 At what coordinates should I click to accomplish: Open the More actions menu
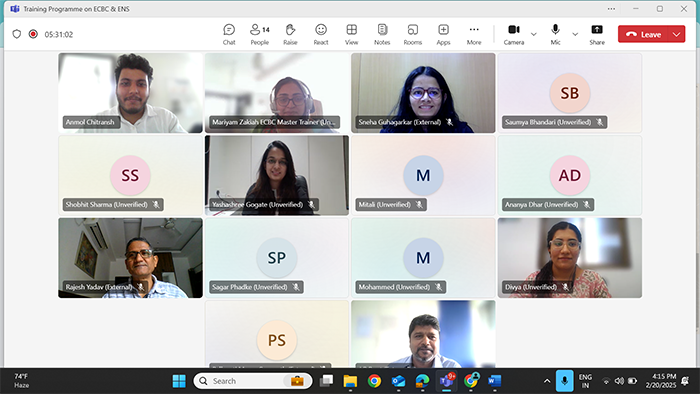click(x=474, y=34)
